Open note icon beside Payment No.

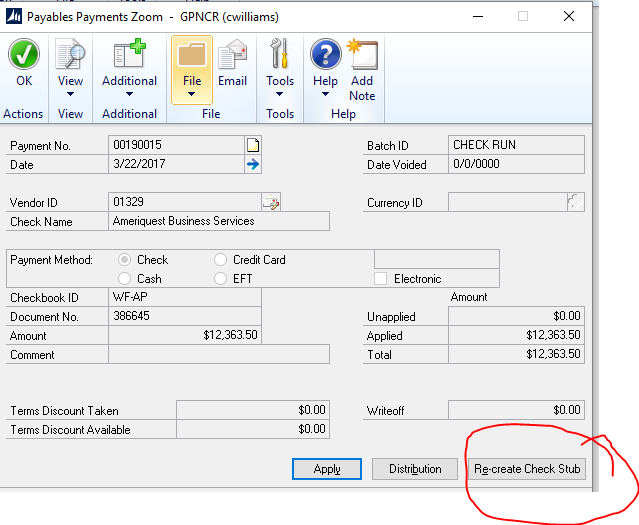pyautogui.click(x=253, y=145)
